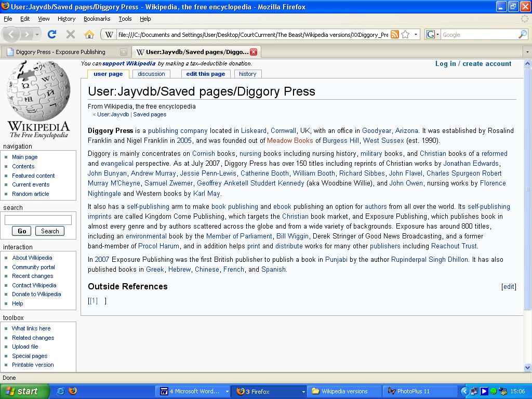Click the Wikipedia site icon in address bar
This screenshot has width=532, height=399.
[x=109, y=35]
